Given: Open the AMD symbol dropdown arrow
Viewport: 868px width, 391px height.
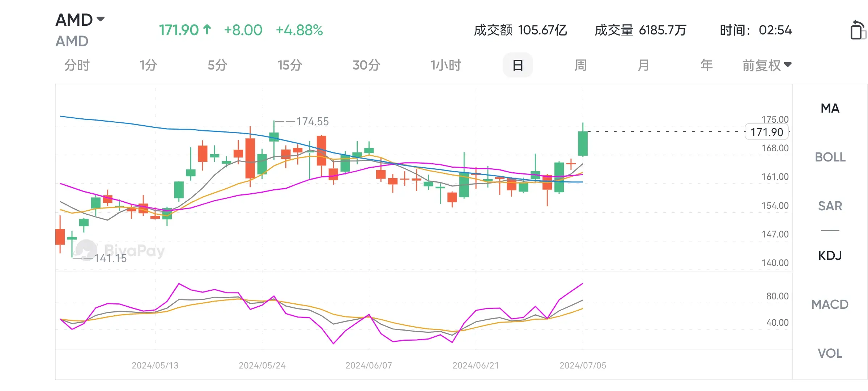Looking at the screenshot, I should pos(101,19).
